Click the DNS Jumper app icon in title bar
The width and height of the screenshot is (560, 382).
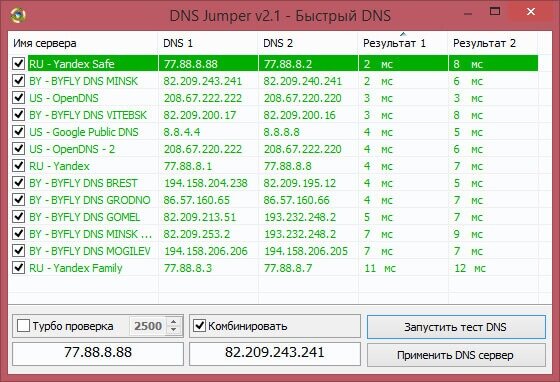click(17, 15)
